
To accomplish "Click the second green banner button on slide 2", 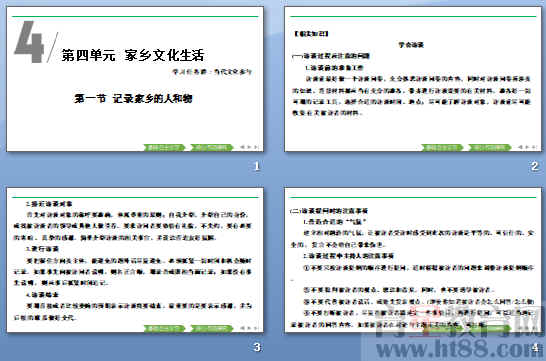I will point(490,148).
